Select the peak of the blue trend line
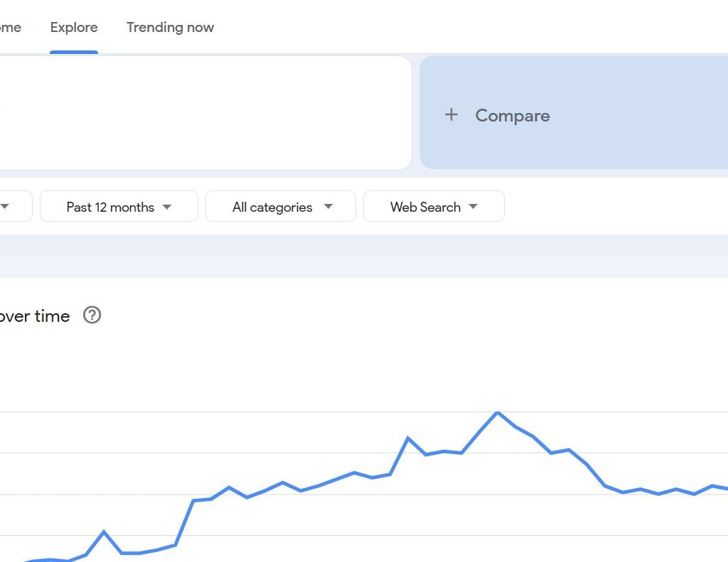 [498, 413]
